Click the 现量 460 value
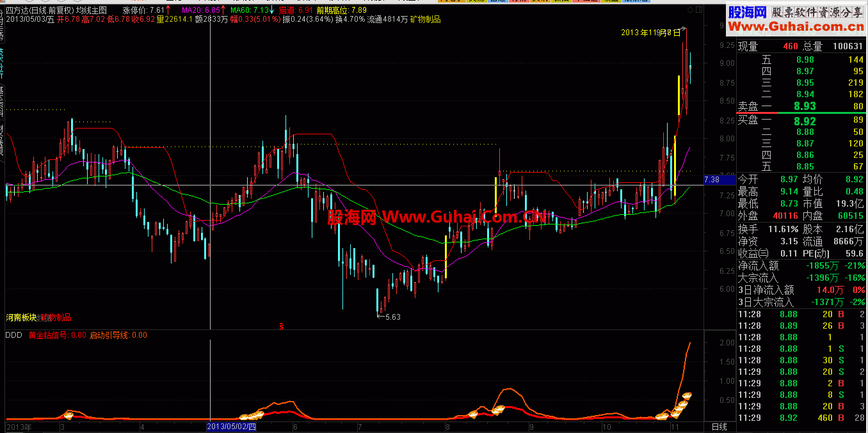This screenshot has width=868, height=433. pyautogui.click(x=791, y=46)
